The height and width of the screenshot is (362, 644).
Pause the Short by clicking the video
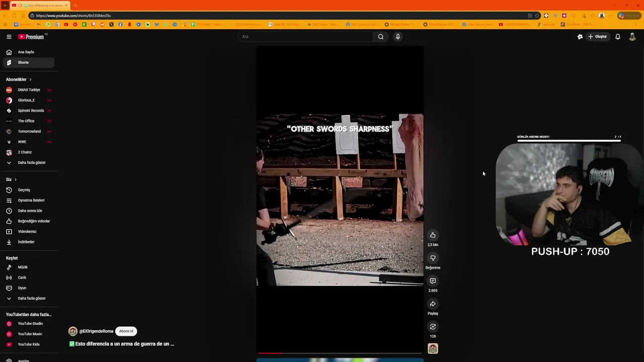pos(340,200)
